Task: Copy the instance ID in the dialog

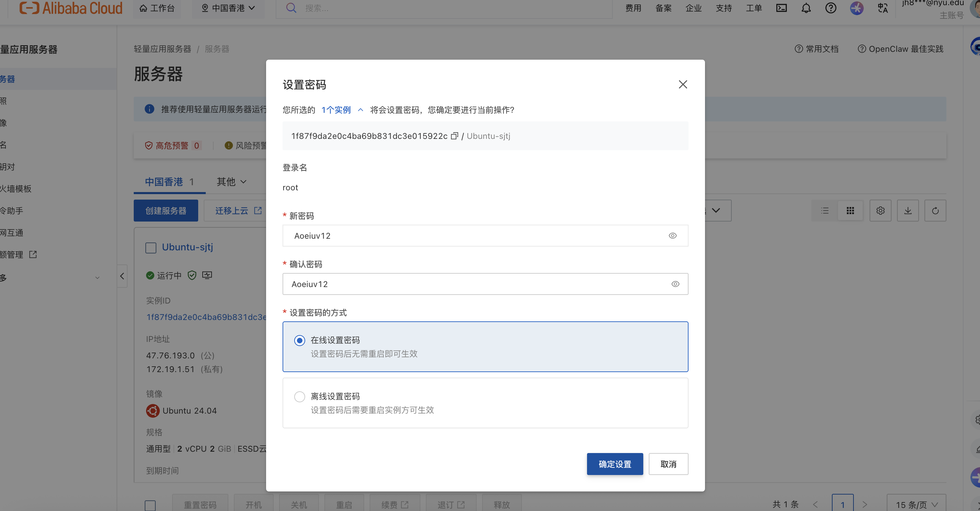Action: click(454, 136)
